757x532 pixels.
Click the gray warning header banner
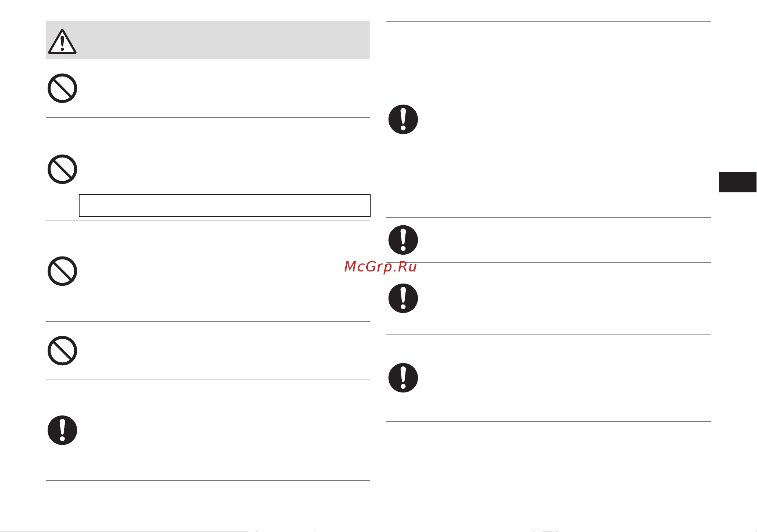(208, 40)
